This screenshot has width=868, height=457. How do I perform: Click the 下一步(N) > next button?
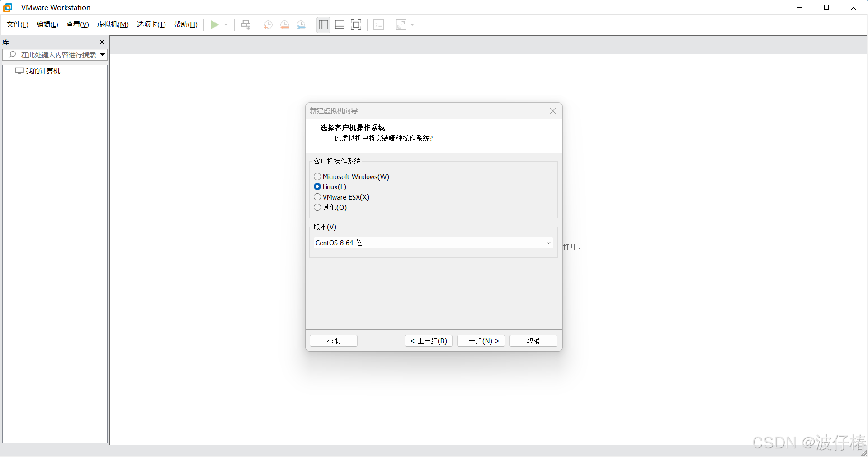481,341
